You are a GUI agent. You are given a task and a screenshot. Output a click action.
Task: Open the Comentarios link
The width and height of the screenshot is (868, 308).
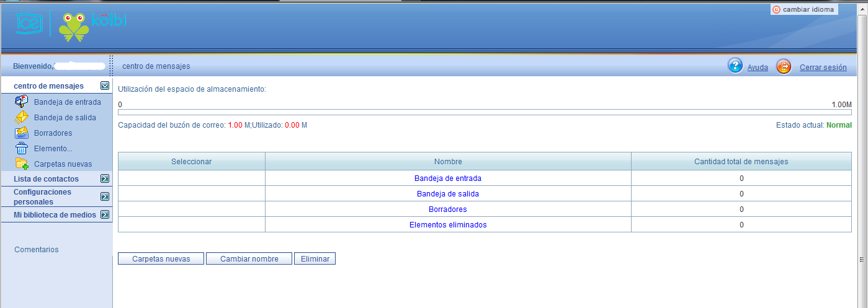[37, 250]
